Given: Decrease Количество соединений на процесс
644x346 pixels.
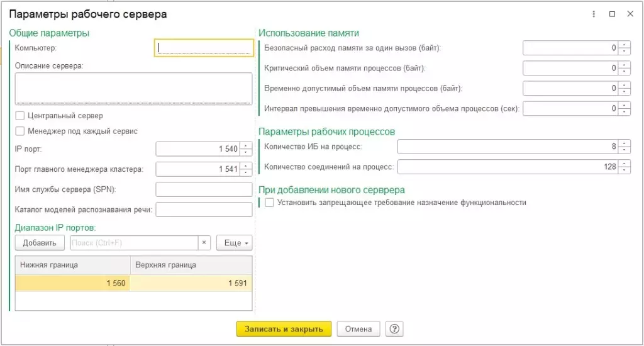Looking at the screenshot, I should (624, 170).
